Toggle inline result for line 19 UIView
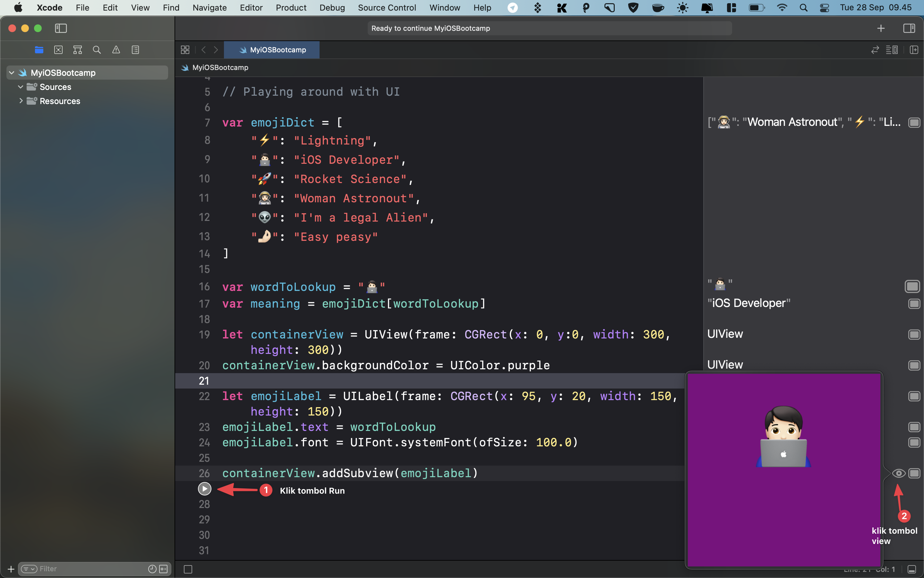 coord(914,335)
